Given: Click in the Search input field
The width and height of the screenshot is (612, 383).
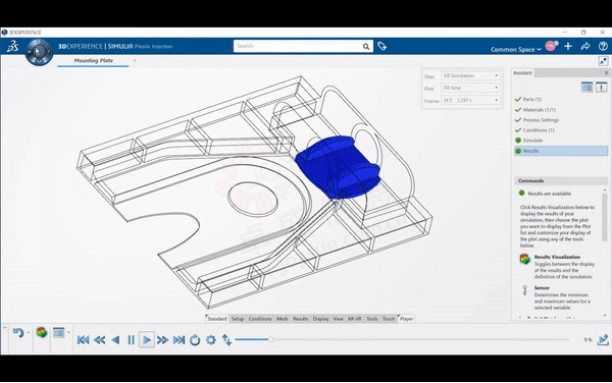Looking at the screenshot, I should tap(299, 46).
